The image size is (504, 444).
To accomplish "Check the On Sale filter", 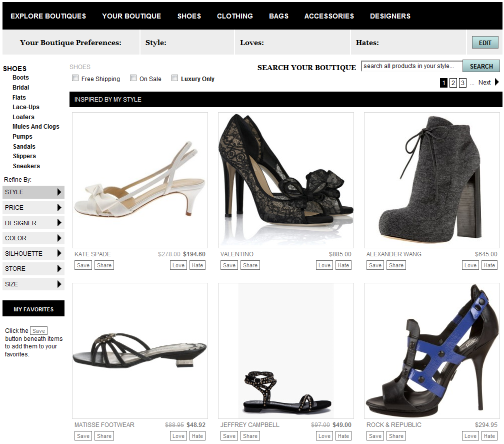I will click(x=133, y=78).
